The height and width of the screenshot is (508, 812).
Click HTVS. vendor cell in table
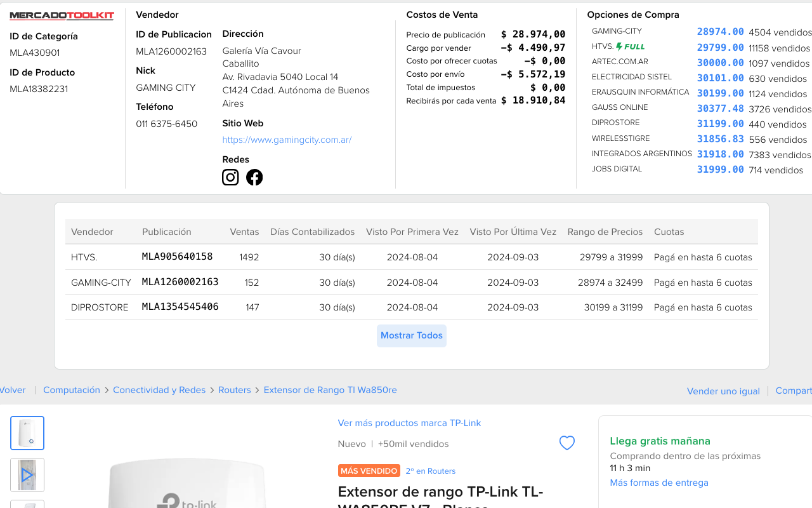click(84, 257)
